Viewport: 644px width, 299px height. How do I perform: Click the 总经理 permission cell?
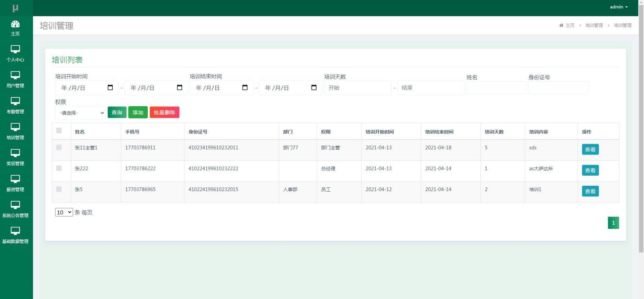pos(328,168)
